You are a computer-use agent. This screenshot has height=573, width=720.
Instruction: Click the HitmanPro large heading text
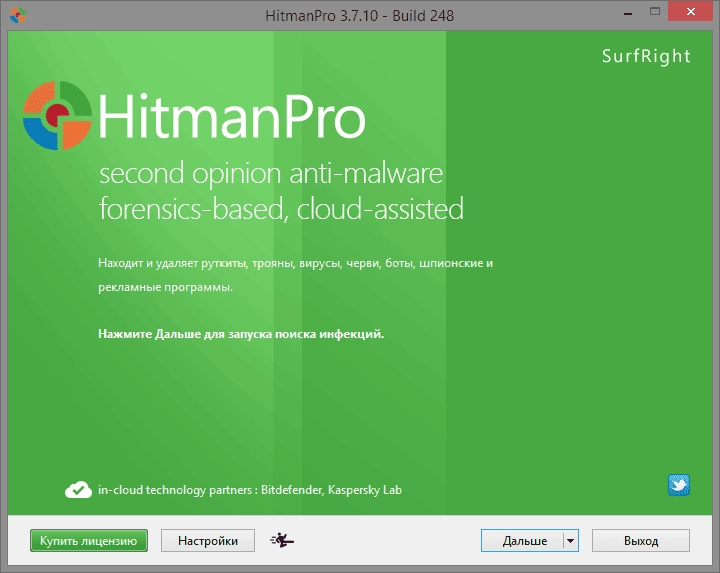point(232,116)
